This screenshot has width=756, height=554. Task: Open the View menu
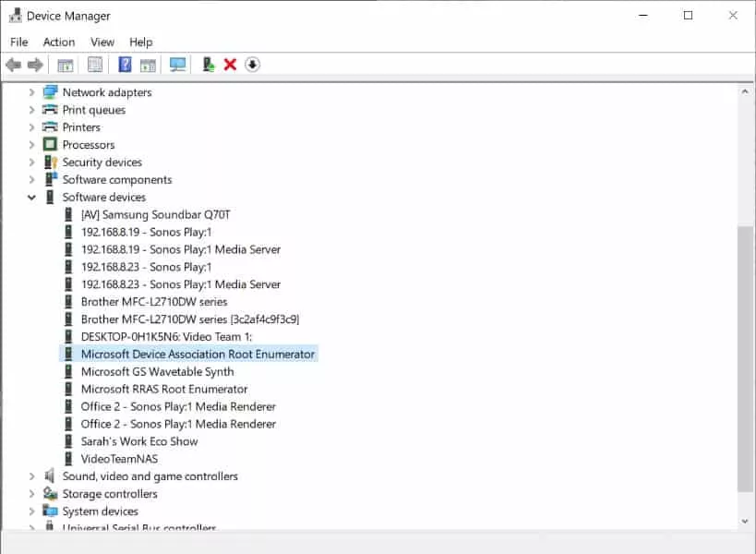102,42
